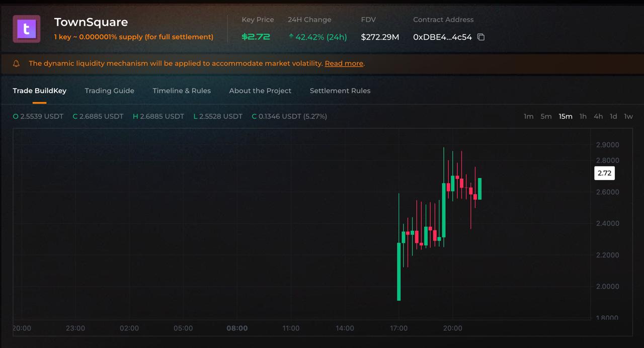This screenshot has height=348, width=644.
Task: Select the 15m chart interval
Action: tap(566, 116)
